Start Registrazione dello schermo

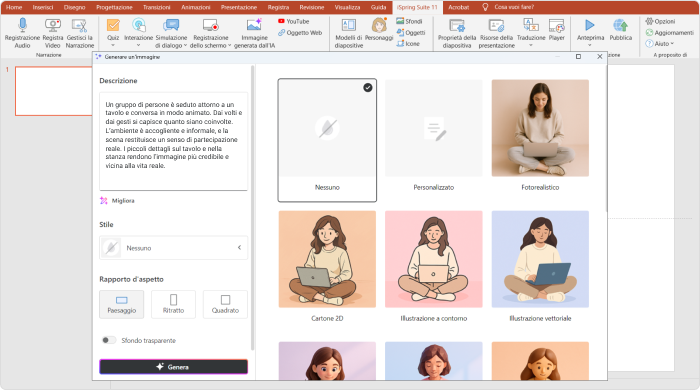tap(211, 33)
